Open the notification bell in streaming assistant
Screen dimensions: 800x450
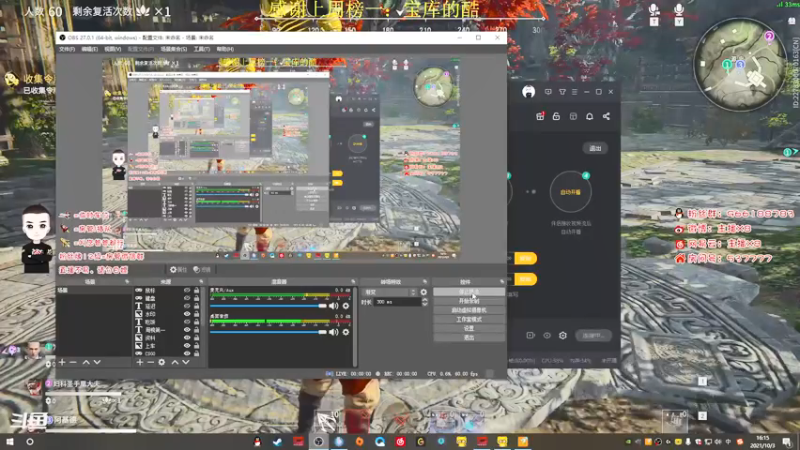pos(589,116)
